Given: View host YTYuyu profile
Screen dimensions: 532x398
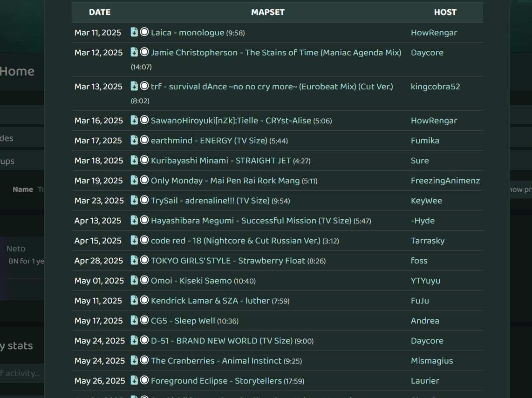Looking at the screenshot, I should (425, 280).
